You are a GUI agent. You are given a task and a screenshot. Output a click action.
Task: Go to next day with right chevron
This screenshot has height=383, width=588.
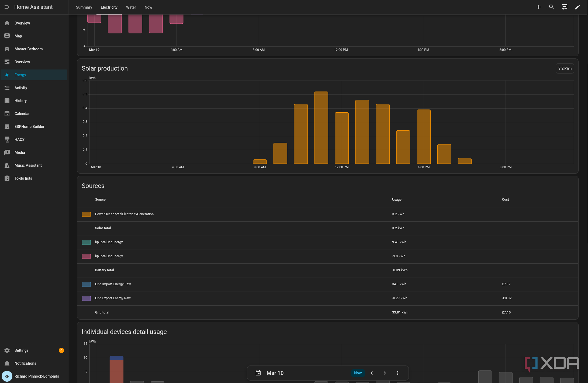pyautogui.click(x=385, y=373)
